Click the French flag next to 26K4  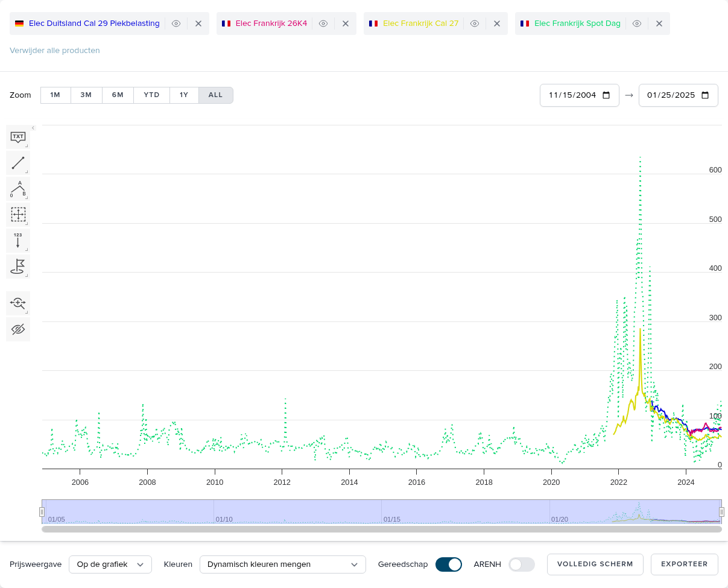[226, 24]
